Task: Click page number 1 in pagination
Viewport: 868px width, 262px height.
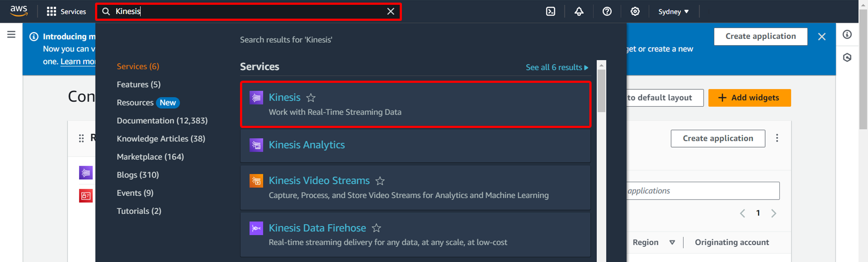Action: tap(758, 213)
